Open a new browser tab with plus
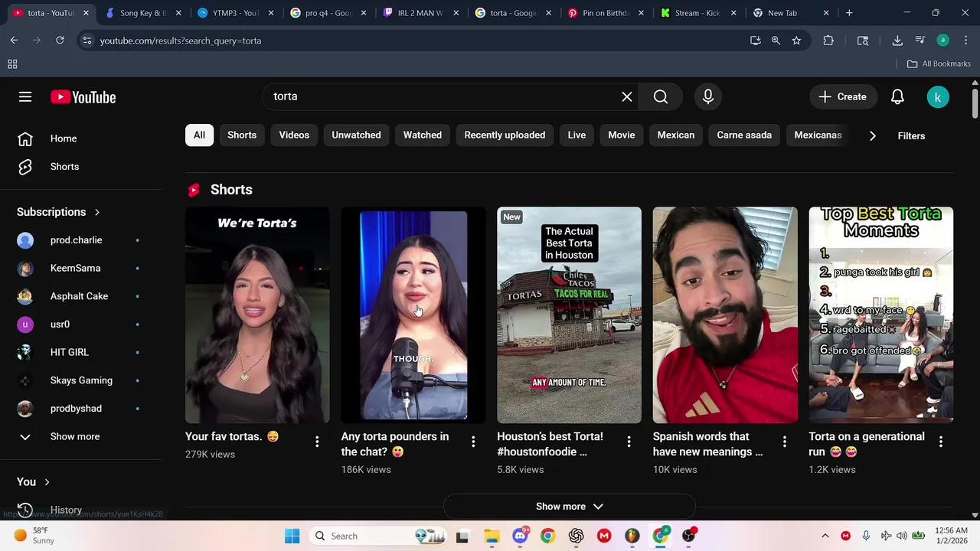Viewport: 980px width, 551px height. [849, 13]
